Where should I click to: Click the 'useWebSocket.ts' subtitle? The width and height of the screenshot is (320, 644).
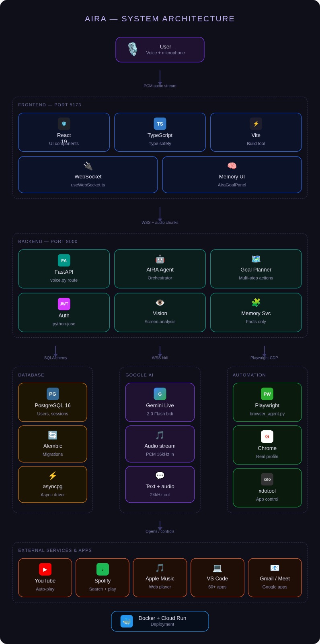(88, 185)
